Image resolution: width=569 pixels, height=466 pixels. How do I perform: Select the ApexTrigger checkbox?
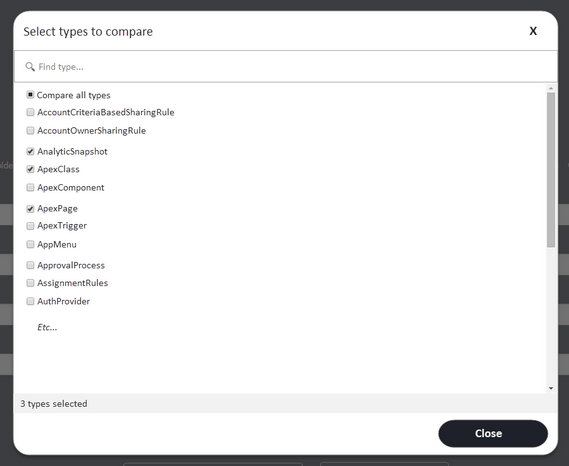30,226
